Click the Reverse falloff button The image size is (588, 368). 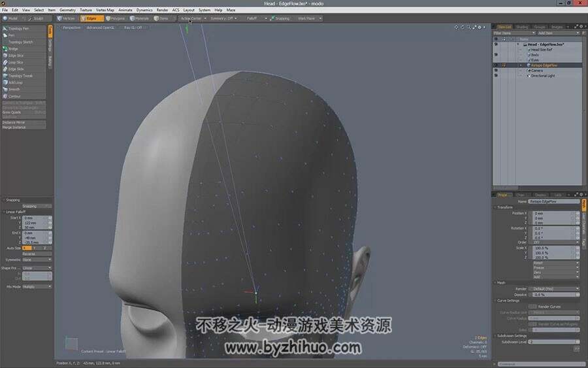(x=37, y=254)
